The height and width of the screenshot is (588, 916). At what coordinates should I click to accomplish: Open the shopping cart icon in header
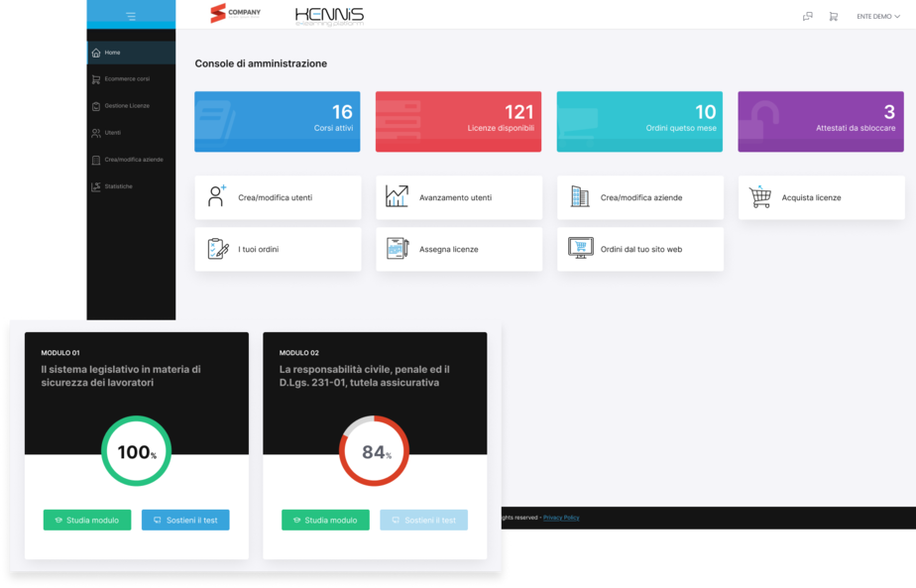click(x=833, y=16)
